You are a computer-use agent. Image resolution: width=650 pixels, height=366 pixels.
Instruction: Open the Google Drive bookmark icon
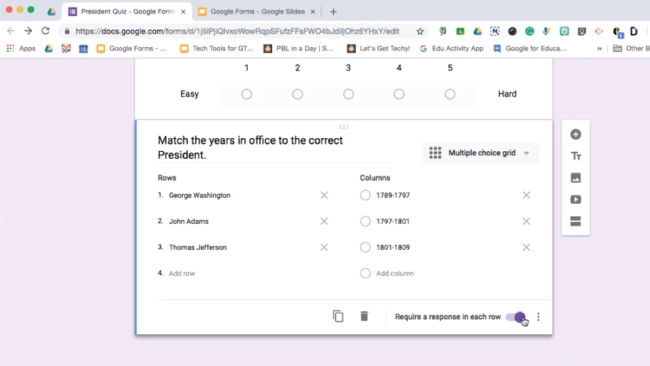49,48
